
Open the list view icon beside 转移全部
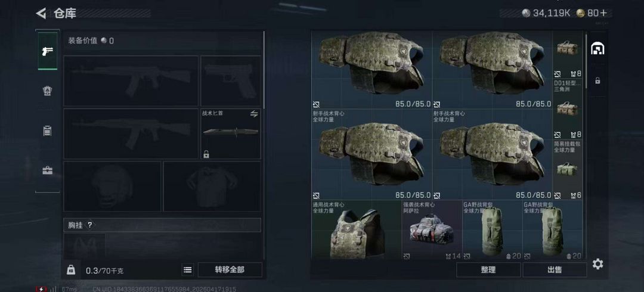[x=188, y=270]
